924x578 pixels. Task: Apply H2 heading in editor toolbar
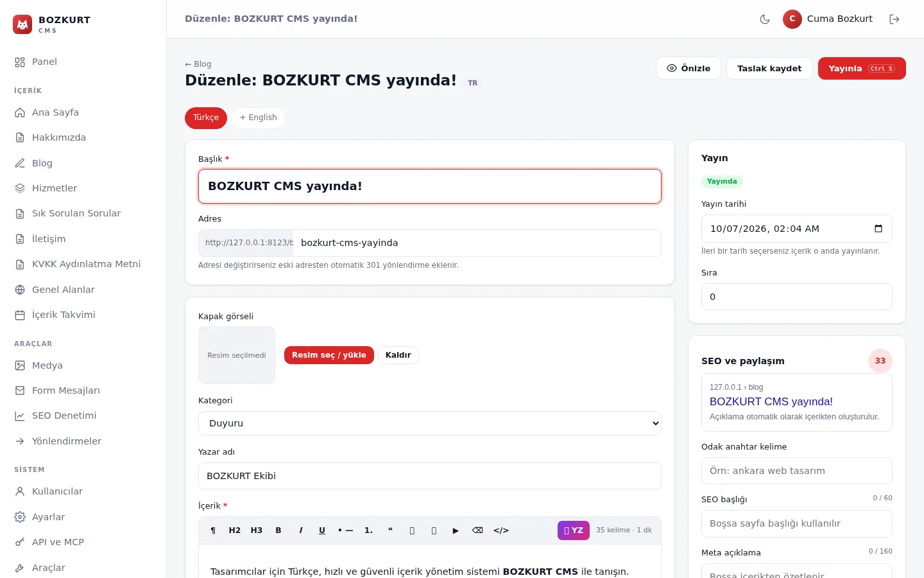[x=235, y=530]
